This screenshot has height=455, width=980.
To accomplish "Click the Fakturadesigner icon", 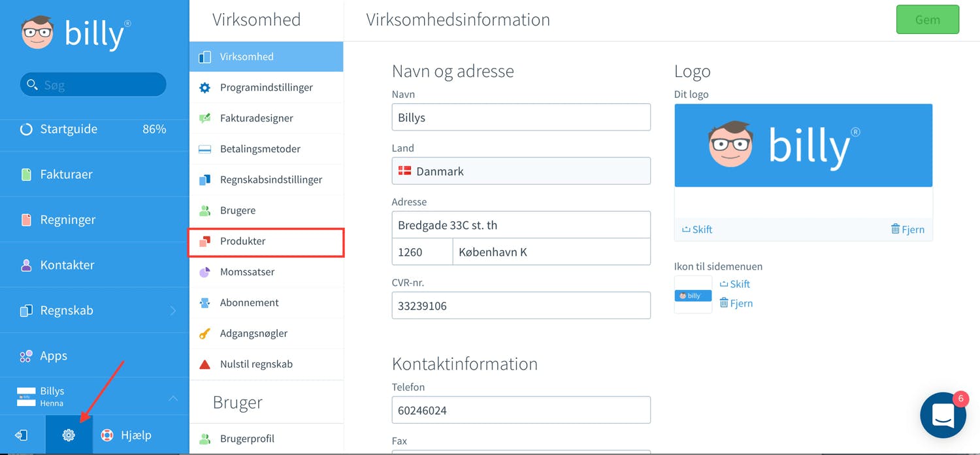I will [204, 118].
